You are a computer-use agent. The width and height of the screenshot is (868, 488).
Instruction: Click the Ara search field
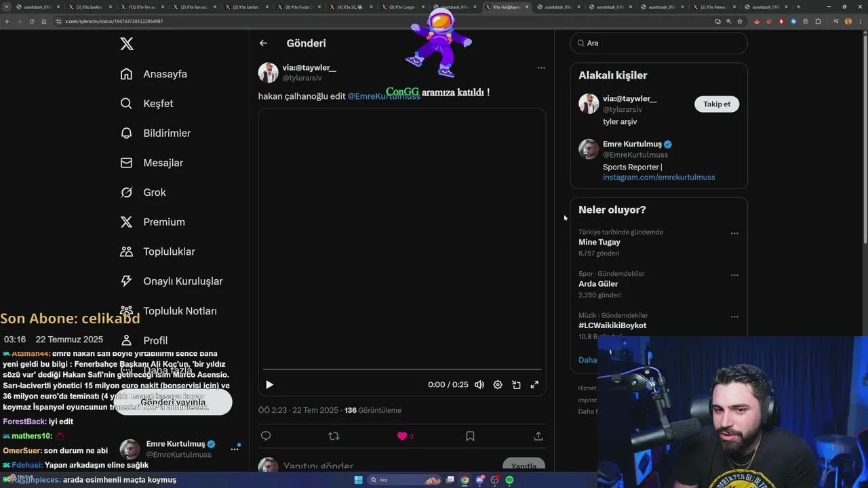pos(658,43)
